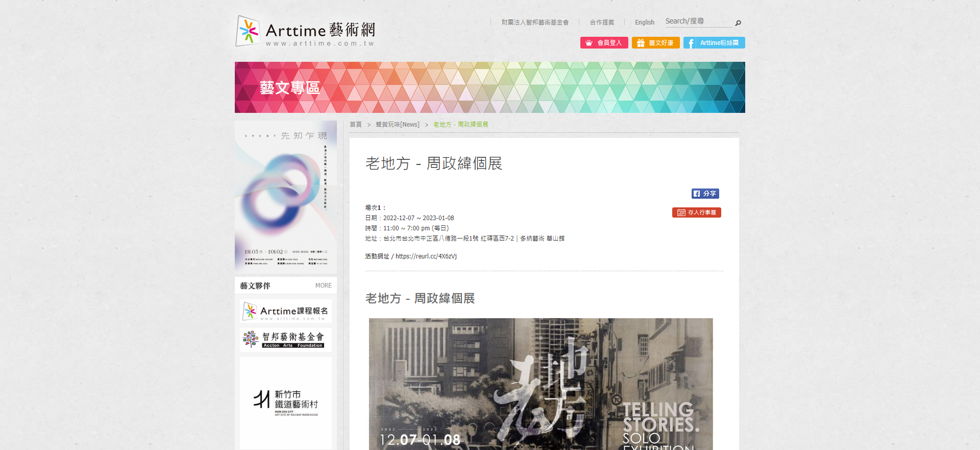Screen dimensions: 980x450
Task: Go to 首頁 in breadcrumb
Action: coord(356,125)
